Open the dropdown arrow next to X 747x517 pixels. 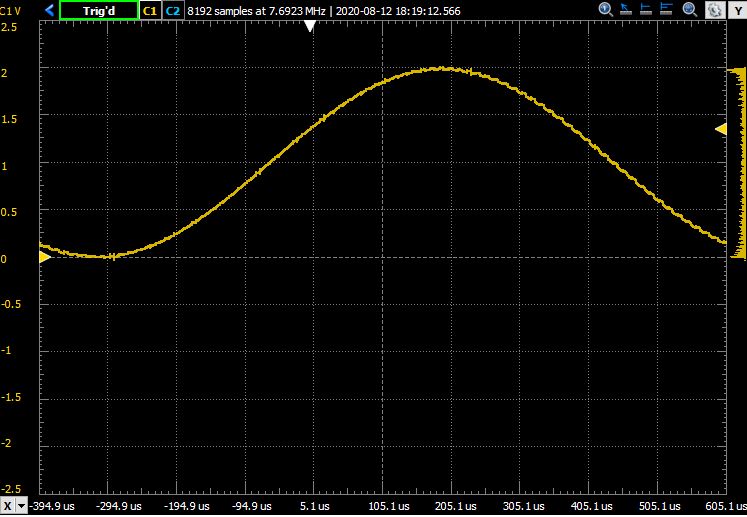coord(21,506)
